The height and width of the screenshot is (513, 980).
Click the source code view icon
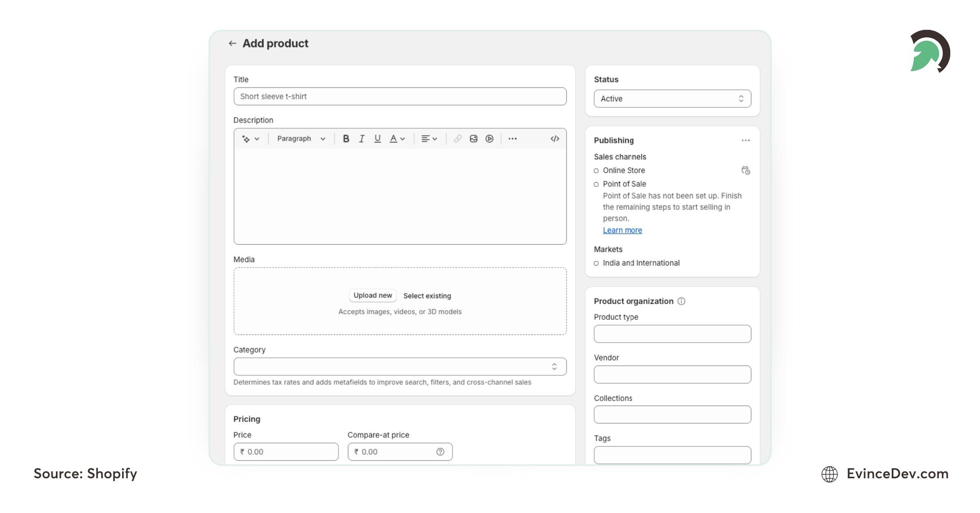[x=554, y=138]
